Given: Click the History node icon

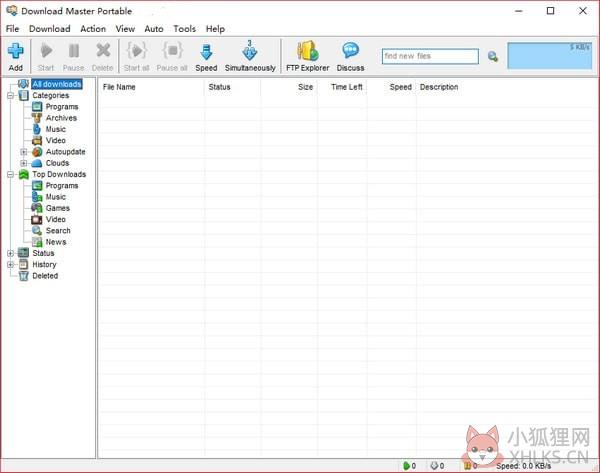Looking at the screenshot, I should [x=23, y=264].
